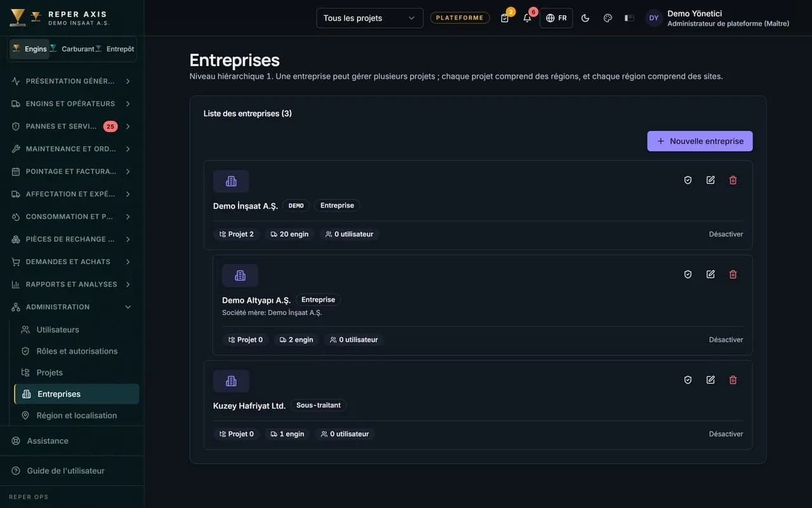Viewport: 812px width, 508px height.
Task: Open Guide de l'utilisateur link
Action: pos(65,471)
